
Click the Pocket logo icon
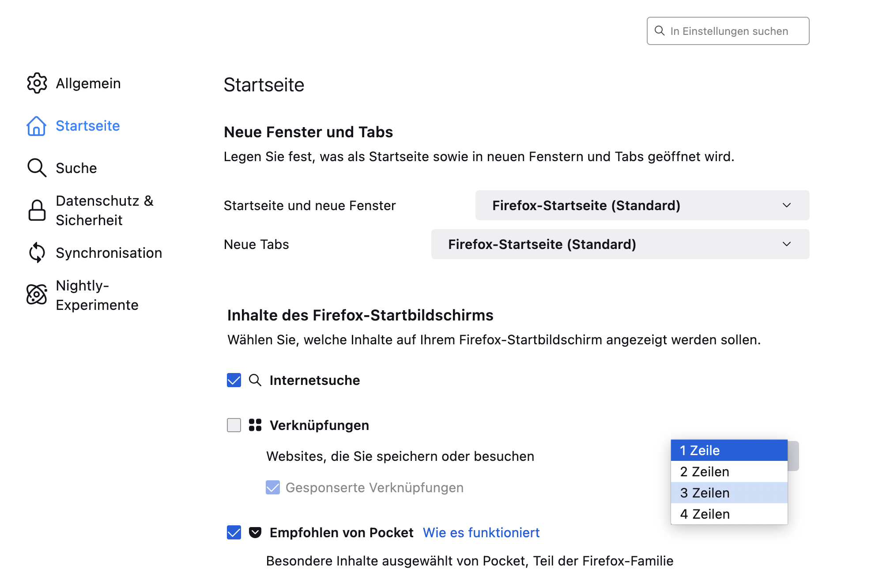255,532
